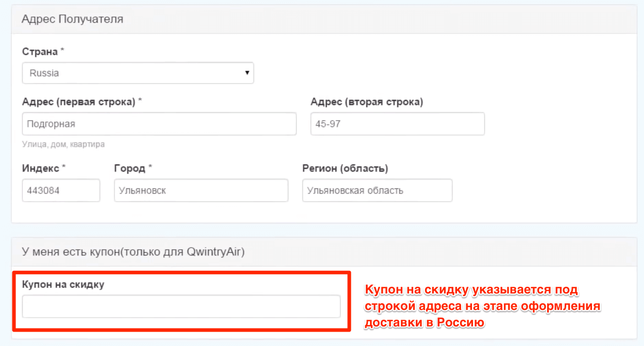Click the Регион (область) label
Image resolution: width=644 pixels, height=346 pixels.
(345, 168)
